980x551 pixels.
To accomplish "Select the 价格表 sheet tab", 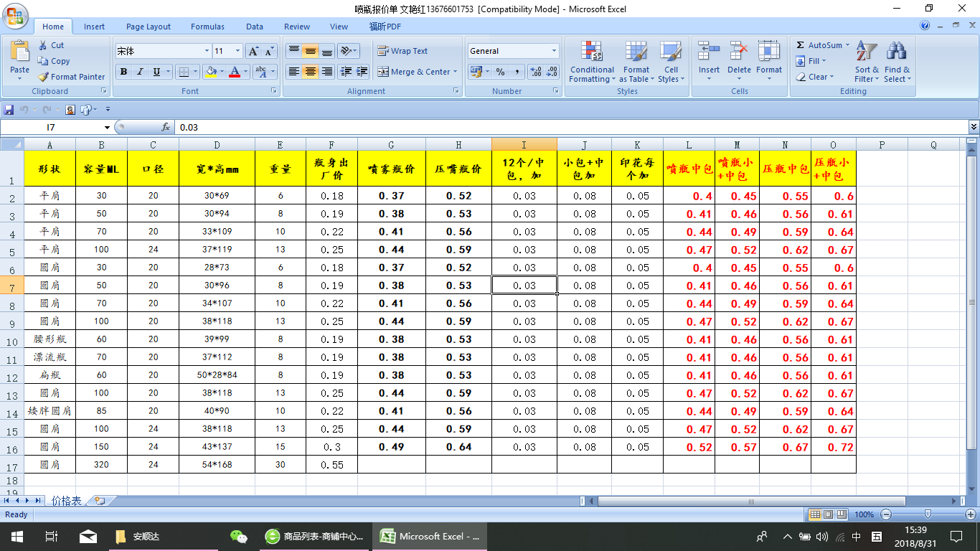I will coord(67,501).
